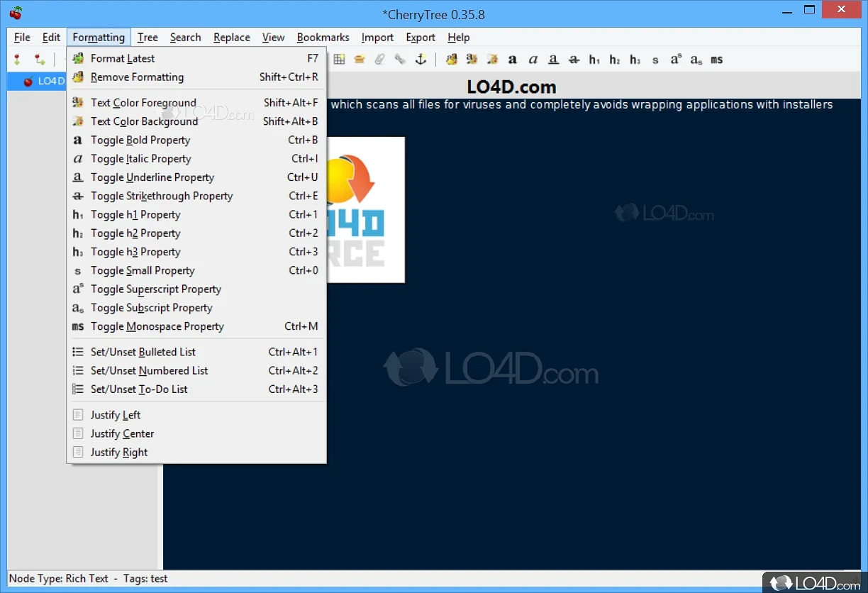Select Set/Unset To-Do List
Screen dimensions: 868x593
tap(139, 389)
